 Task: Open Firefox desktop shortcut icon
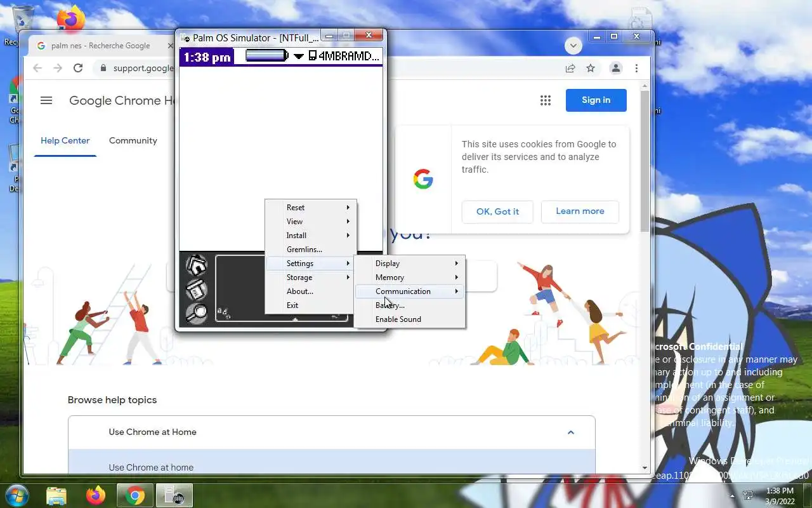[71, 17]
